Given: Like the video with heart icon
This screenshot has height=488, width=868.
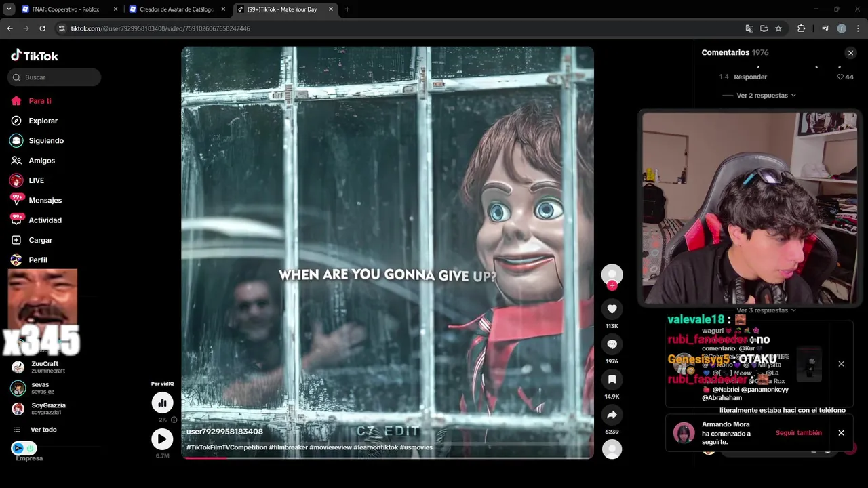Looking at the screenshot, I should pos(612,309).
